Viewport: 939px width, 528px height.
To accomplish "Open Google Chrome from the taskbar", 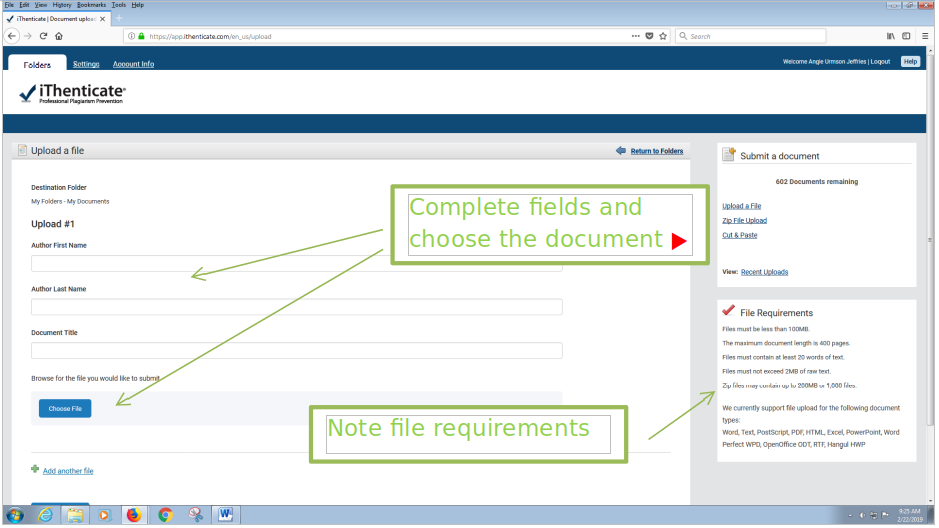I will pyautogui.click(x=165, y=516).
